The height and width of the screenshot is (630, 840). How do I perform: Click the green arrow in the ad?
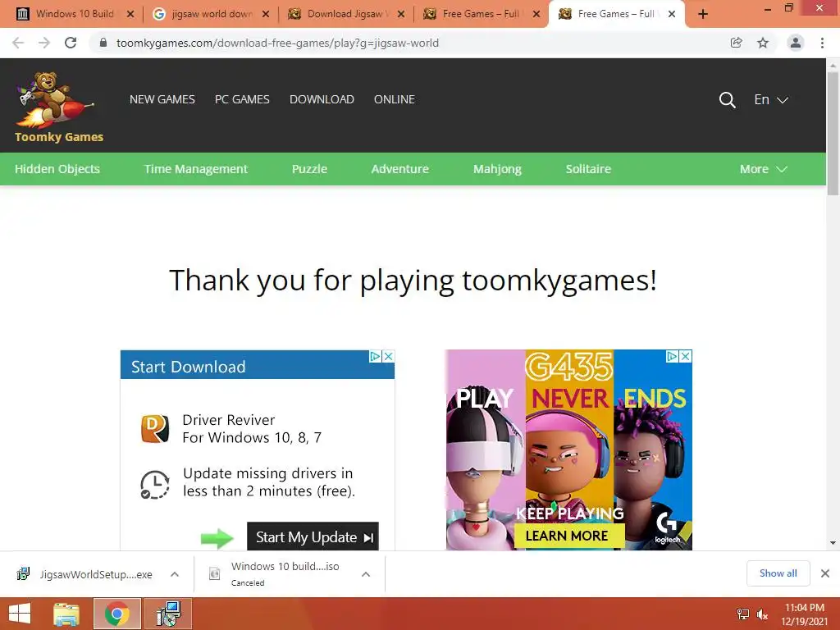pos(217,538)
